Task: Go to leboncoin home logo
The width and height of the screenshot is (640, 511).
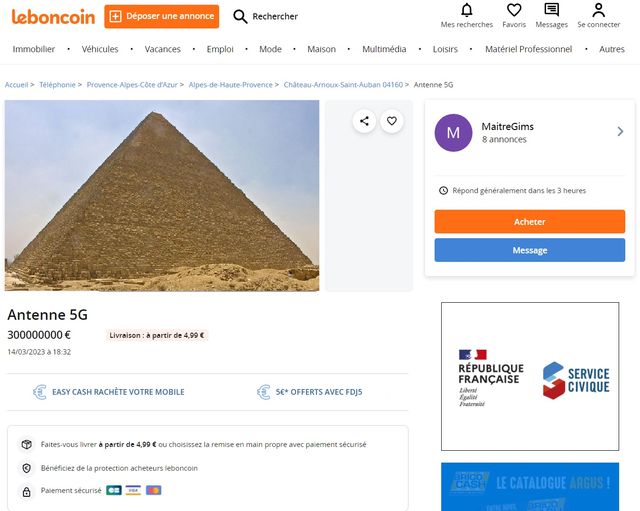Action: [53, 16]
